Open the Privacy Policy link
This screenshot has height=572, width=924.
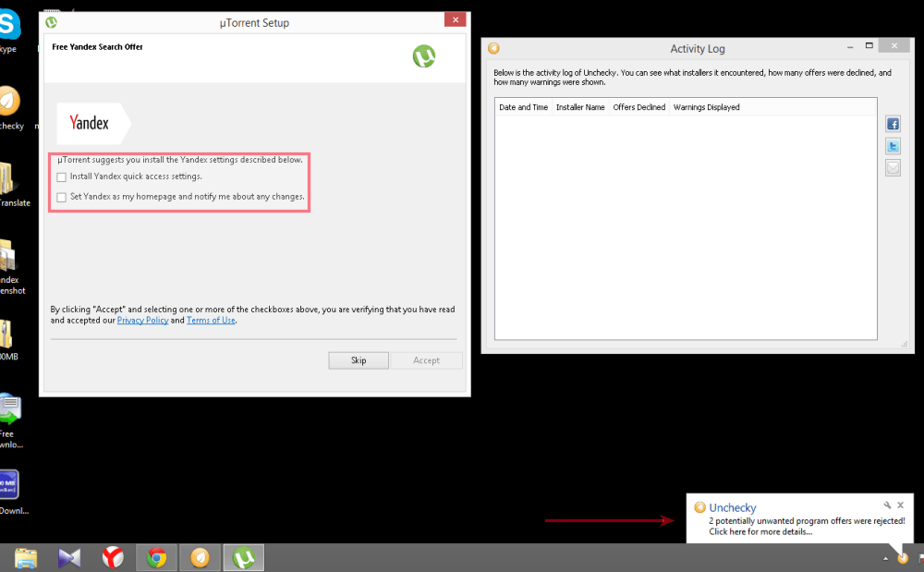[142, 321]
